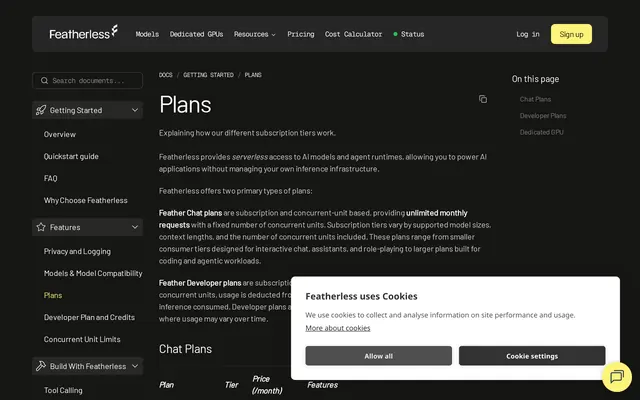The width and height of the screenshot is (640, 400).
Task: Open the Quickstart guide page
Action: tap(71, 156)
